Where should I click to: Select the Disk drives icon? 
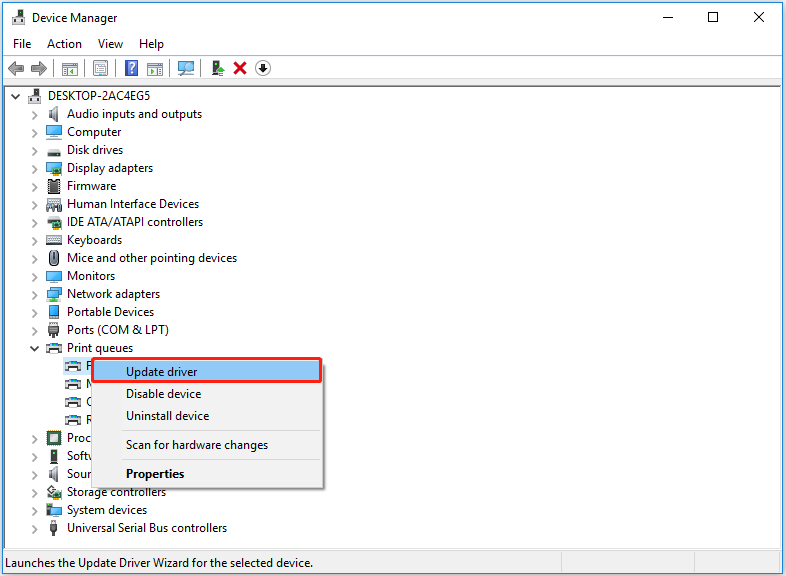click(x=54, y=151)
